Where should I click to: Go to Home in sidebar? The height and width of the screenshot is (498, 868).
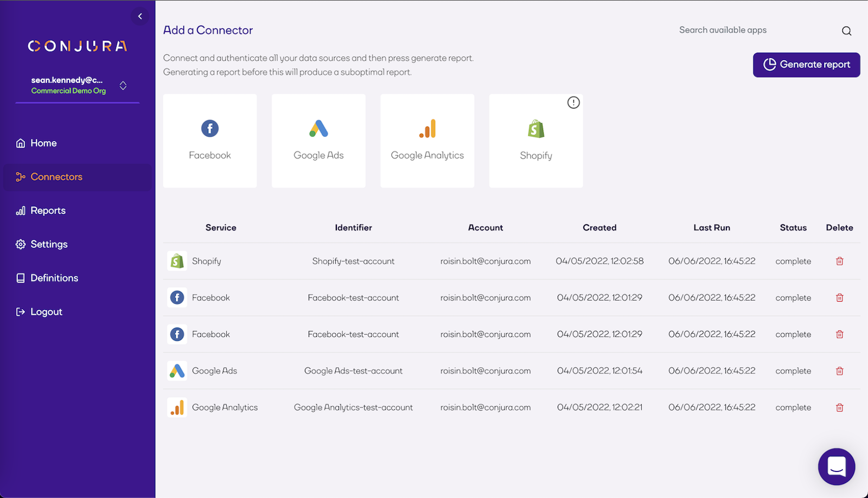(43, 143)
